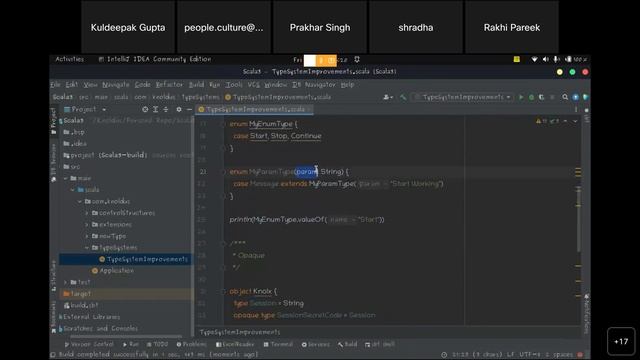Select Prakhar Singh participant tile
Image resolution: width=640 pixels, height=360 pixels.
(320, 27)
